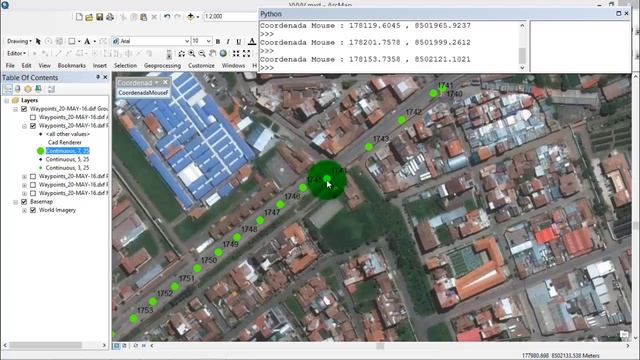
Task: Open the Editor dropdown menu
Action: click(16, 53)
